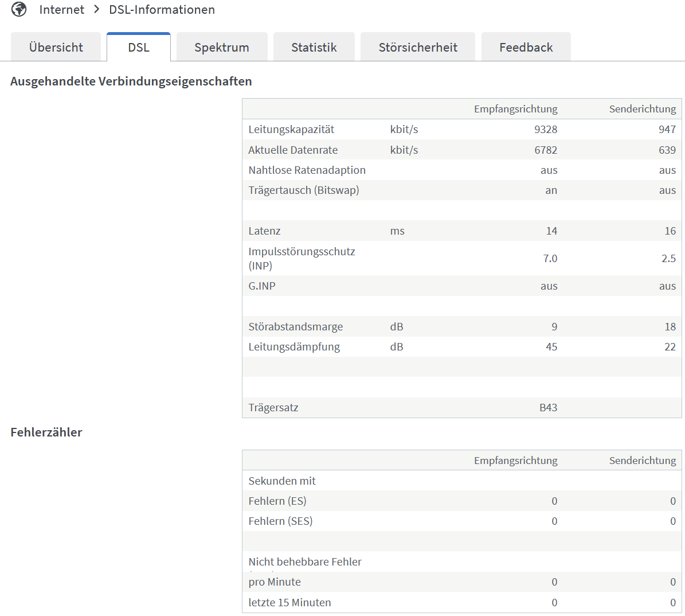Select the Leitungsdämpfung value 45
Screen dimensions: 685x616
coord(552,346)
